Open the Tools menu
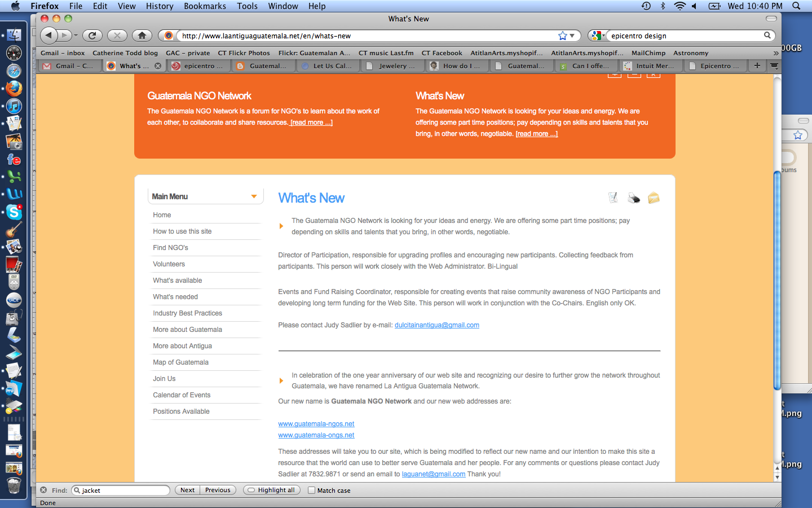 click(247, 6)
